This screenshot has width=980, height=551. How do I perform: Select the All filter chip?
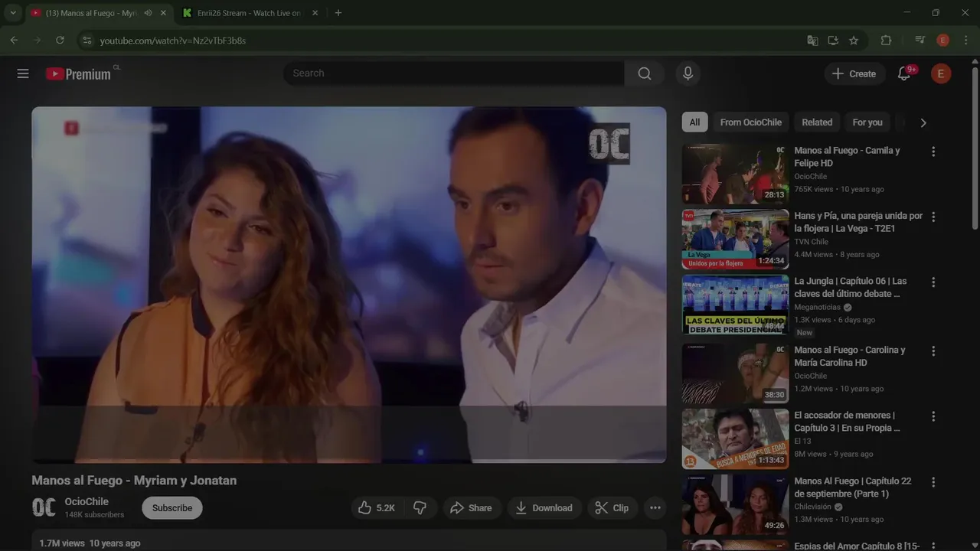click(694, 122)
